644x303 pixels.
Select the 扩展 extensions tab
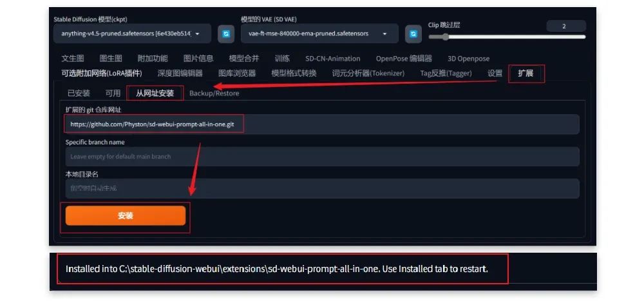(526, 73)
